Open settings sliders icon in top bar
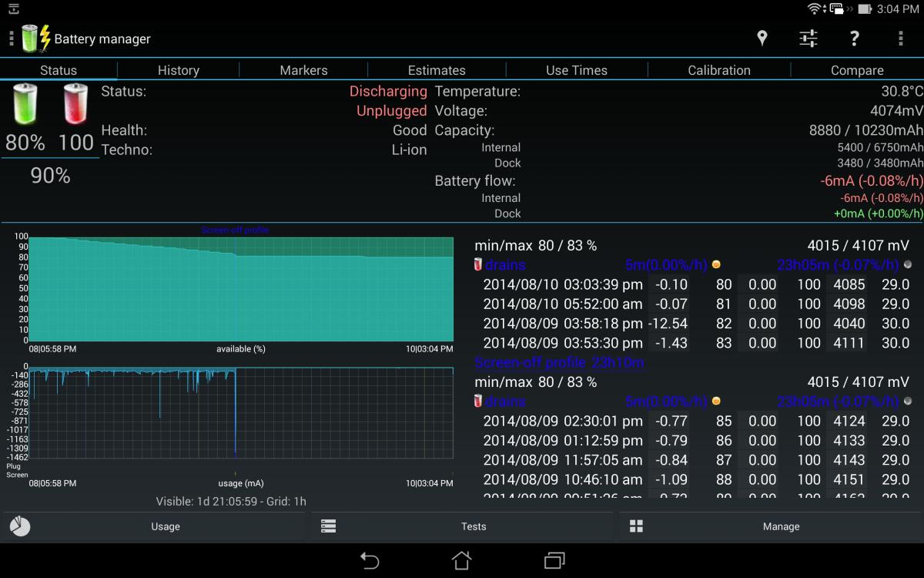Screen dimensions: 924x578 [808, 39]
